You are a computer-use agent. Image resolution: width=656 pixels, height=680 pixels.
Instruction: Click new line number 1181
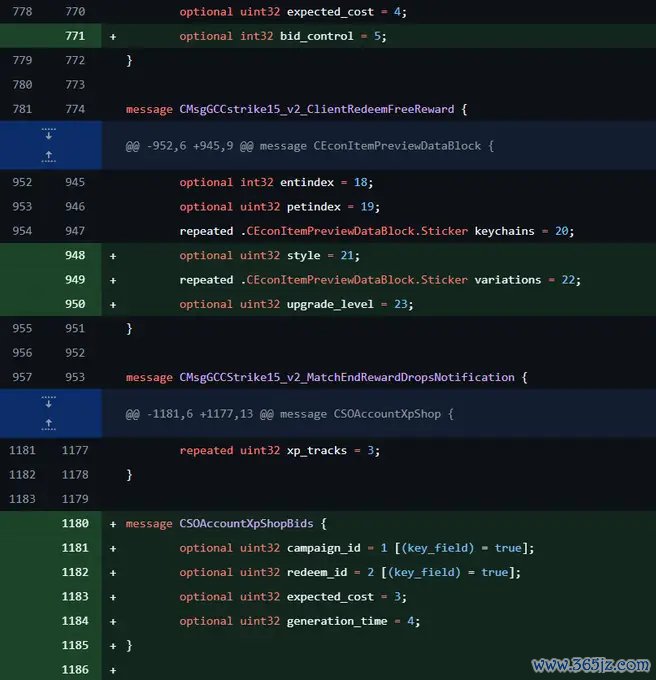[75, 547]
